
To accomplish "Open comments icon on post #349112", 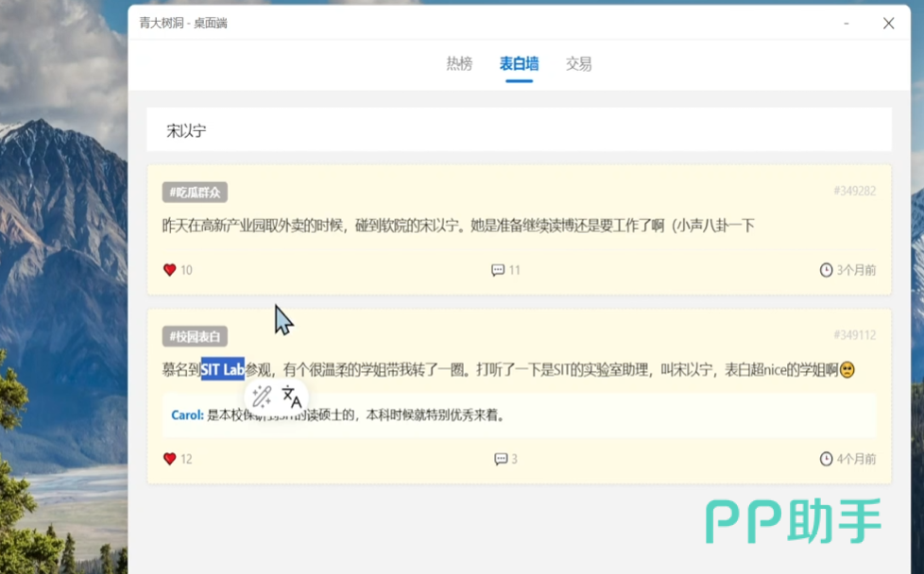I will click(x=501, y=459).
